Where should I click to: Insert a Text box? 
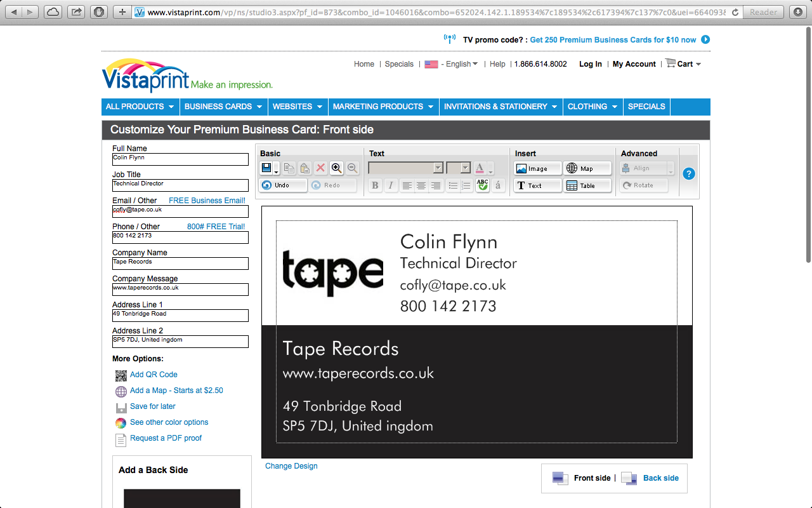[537, 185]
